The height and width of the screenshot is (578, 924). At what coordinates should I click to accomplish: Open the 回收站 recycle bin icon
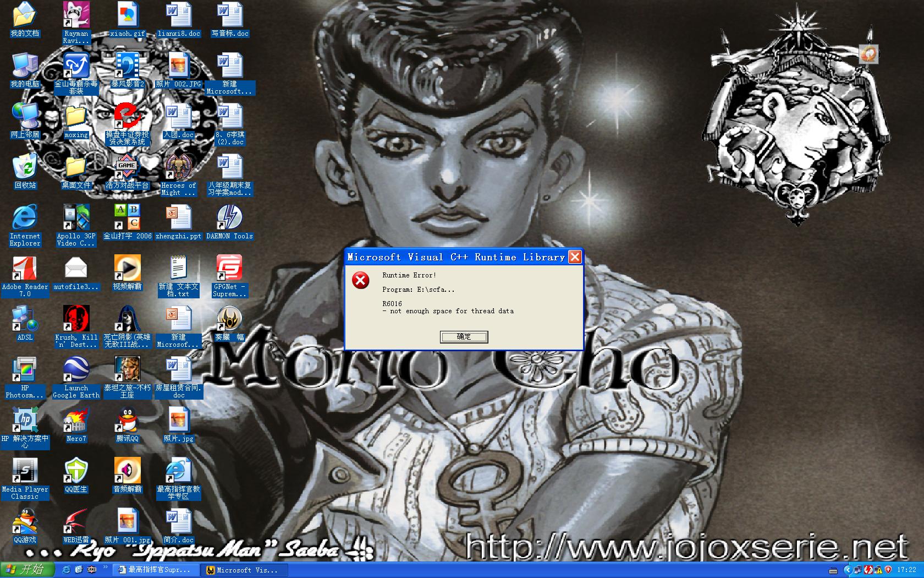point(25,172)
